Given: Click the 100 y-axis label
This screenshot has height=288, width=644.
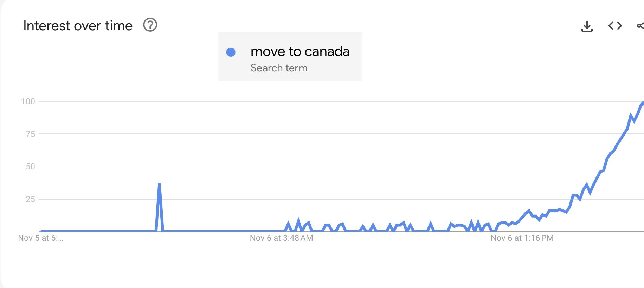Looking at the screenshot, I should [x=28, y=101].
